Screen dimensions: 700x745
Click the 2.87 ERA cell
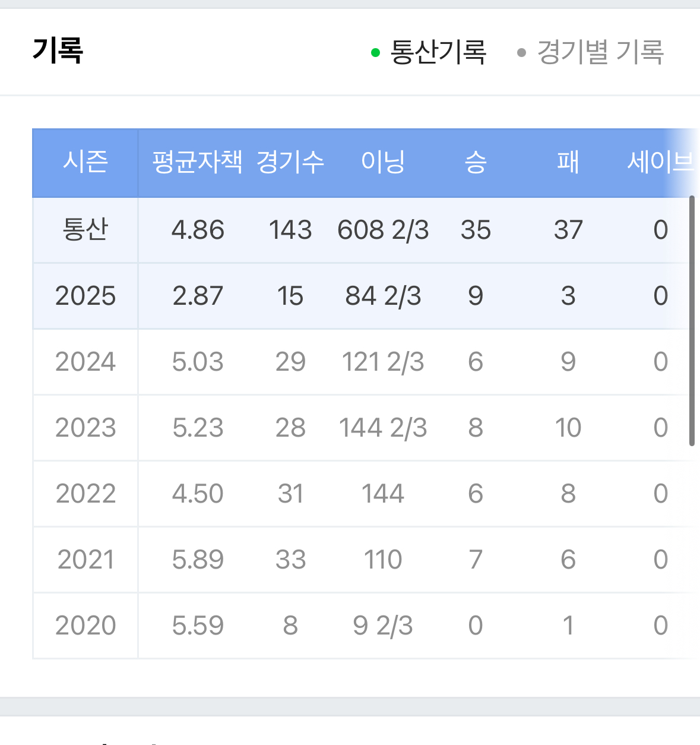198,296
